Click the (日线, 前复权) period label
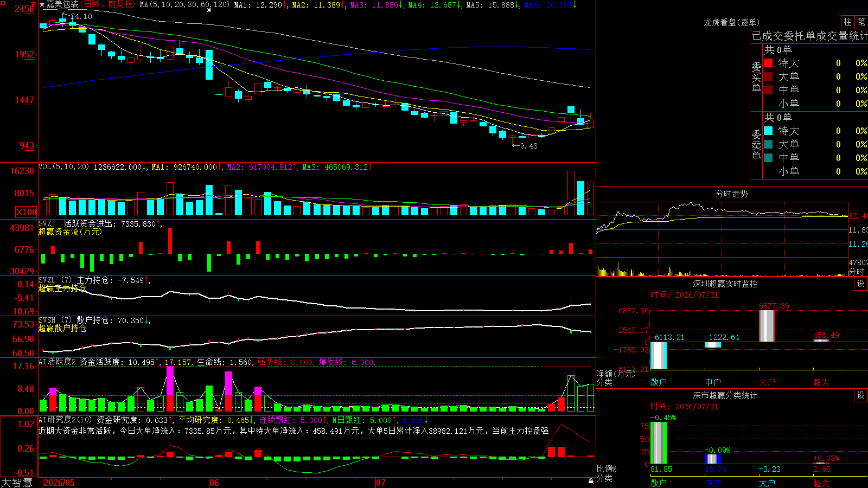 tap(108, 4)
